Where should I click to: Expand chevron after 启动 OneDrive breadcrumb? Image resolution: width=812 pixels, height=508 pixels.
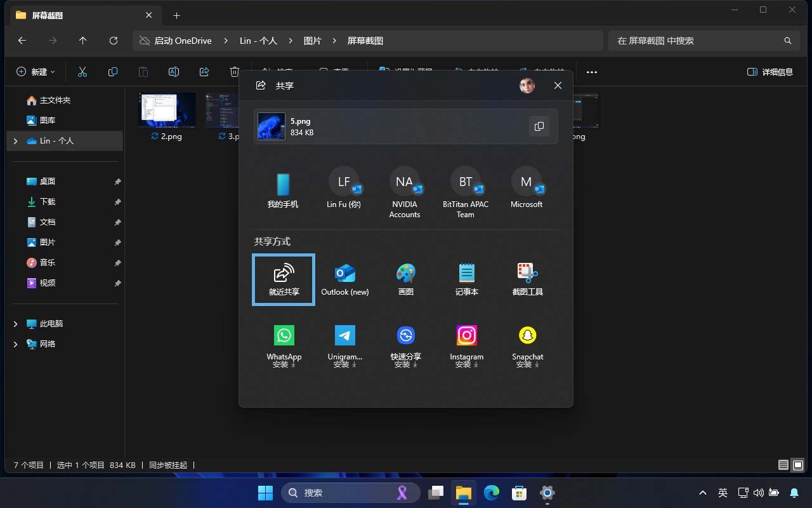[225, 41]
